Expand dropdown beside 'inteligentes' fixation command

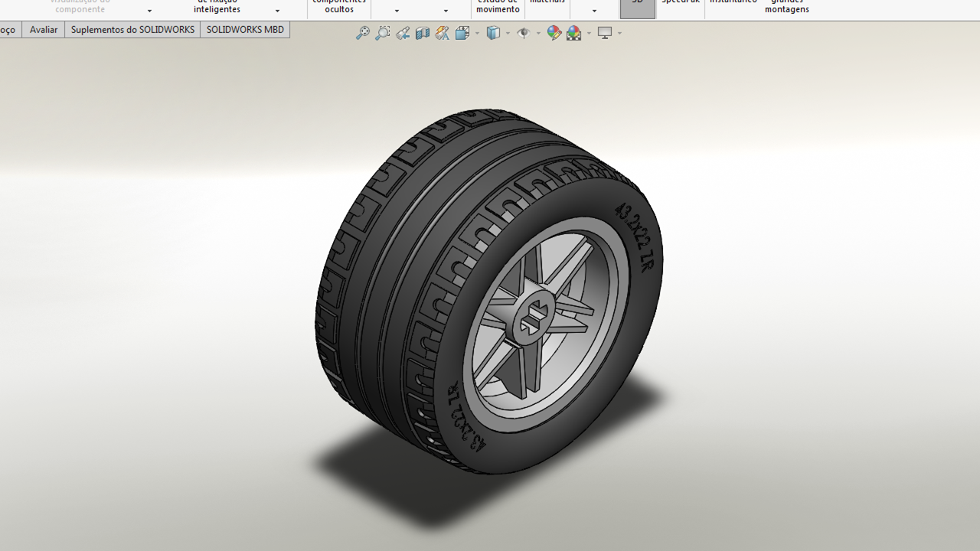pyautogui.click(x=277, y=11)
